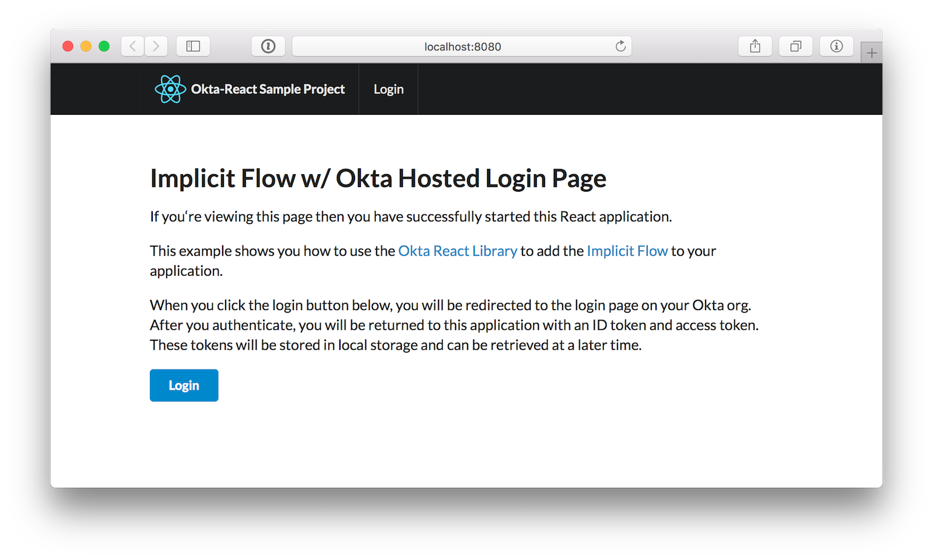Enter full screen with green button

point(104,46)
